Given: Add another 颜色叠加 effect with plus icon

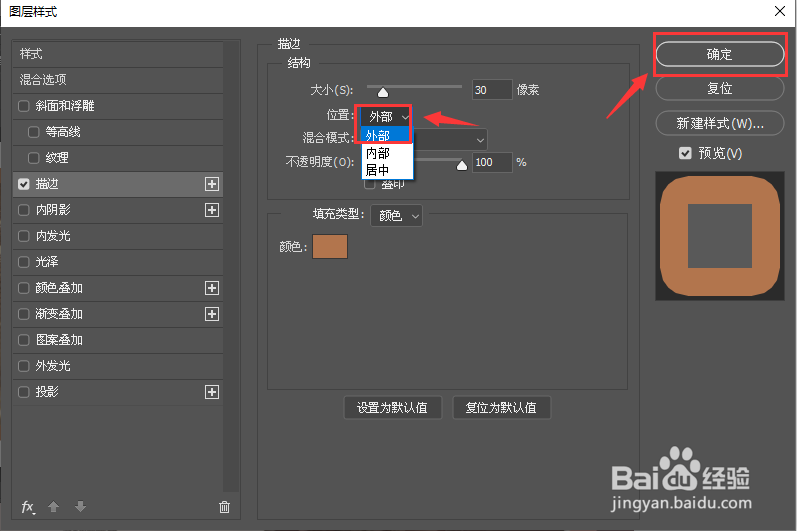Looking at the screenshot, I should click(x=212, y=288).
